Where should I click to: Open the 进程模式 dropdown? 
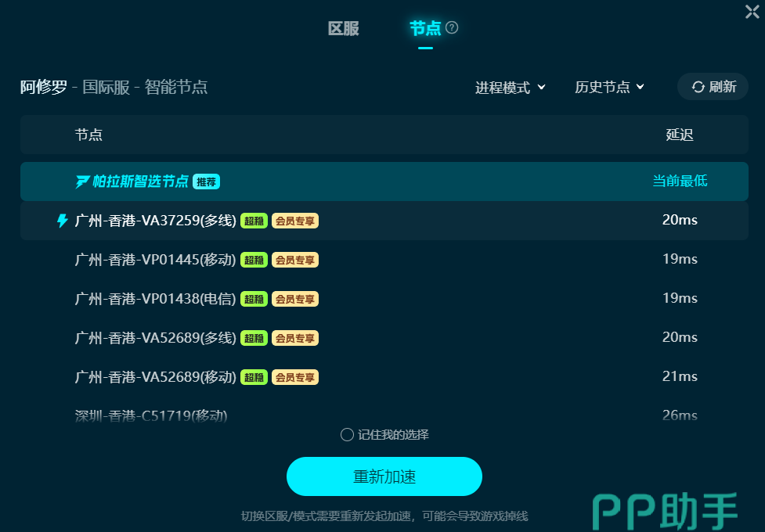point(510,88)
